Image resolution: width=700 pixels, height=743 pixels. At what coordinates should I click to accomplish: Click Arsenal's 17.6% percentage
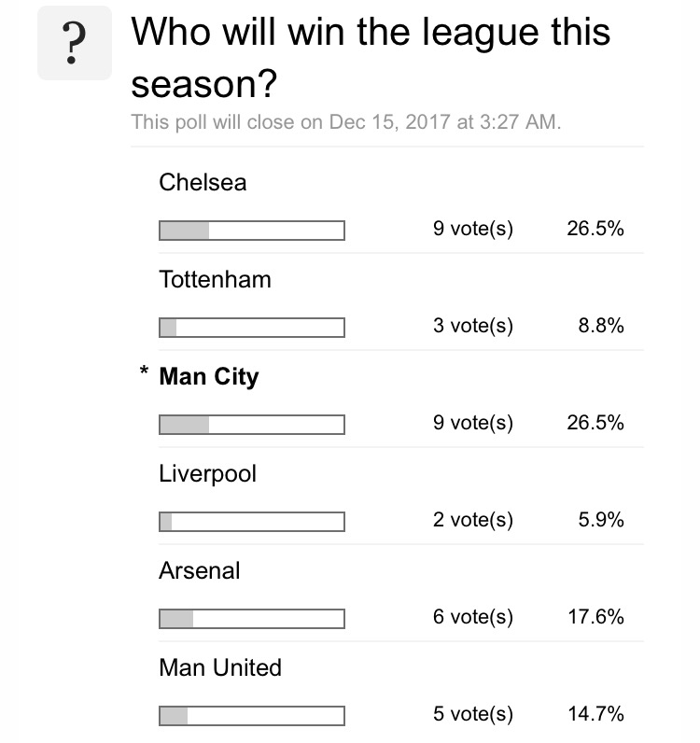[595, 617]
